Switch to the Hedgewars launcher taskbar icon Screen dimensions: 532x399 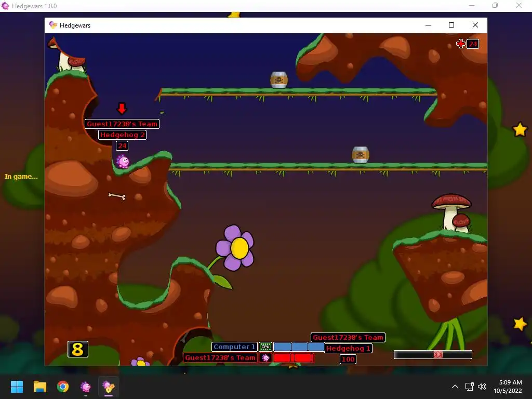coord(86,387)
